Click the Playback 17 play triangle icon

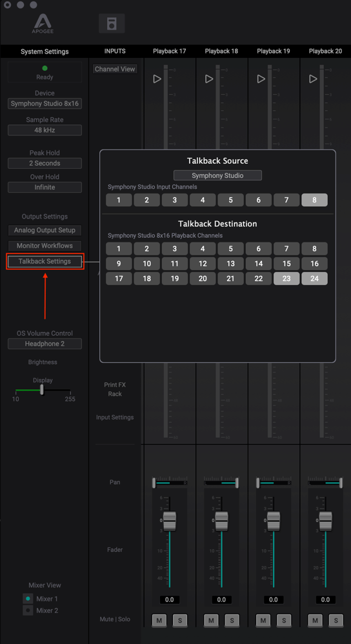(x=157, y=79)
